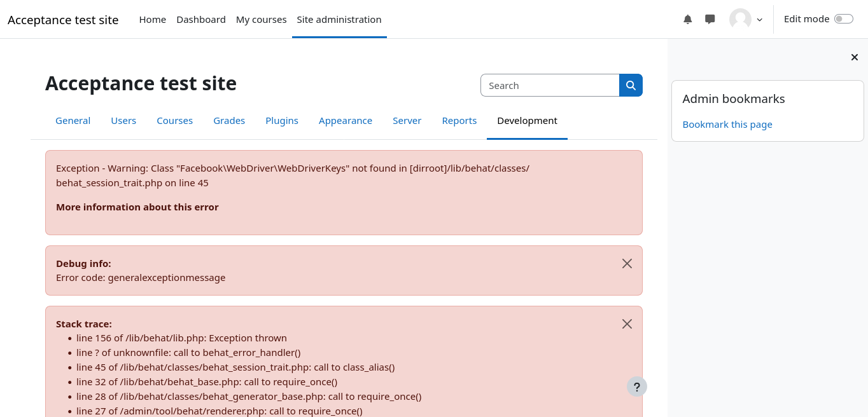
Task: Click the Acceptance test site brand link
Action: pos(63,20)
